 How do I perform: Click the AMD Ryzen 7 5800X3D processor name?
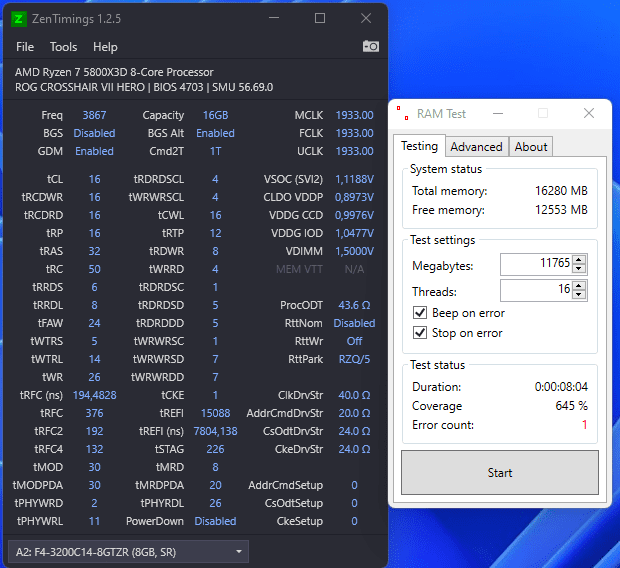(x=114, y=72)
